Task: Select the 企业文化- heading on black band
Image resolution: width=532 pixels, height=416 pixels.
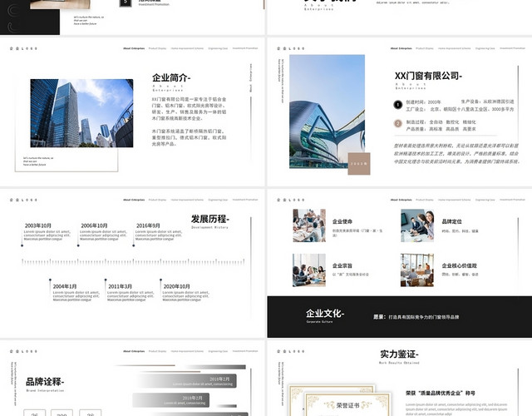Action: [325, 313]
